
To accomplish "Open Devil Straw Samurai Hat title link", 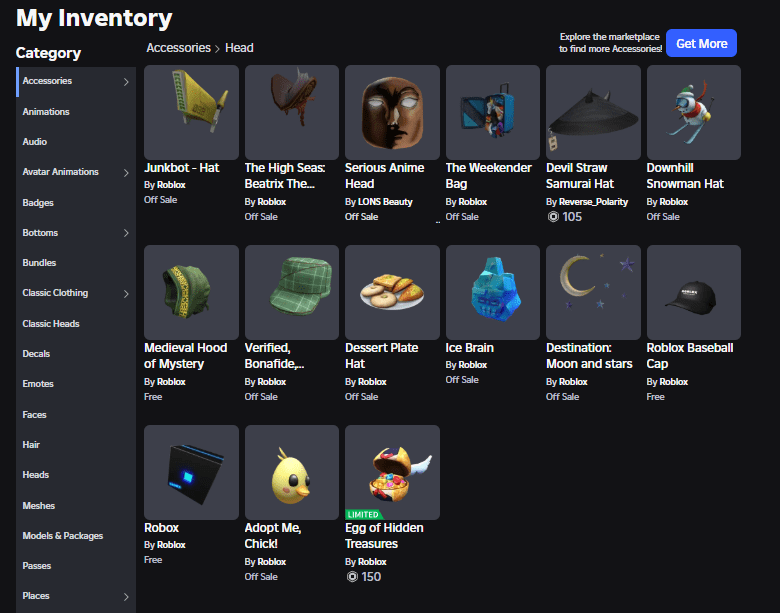I will (x=580, y=176).
